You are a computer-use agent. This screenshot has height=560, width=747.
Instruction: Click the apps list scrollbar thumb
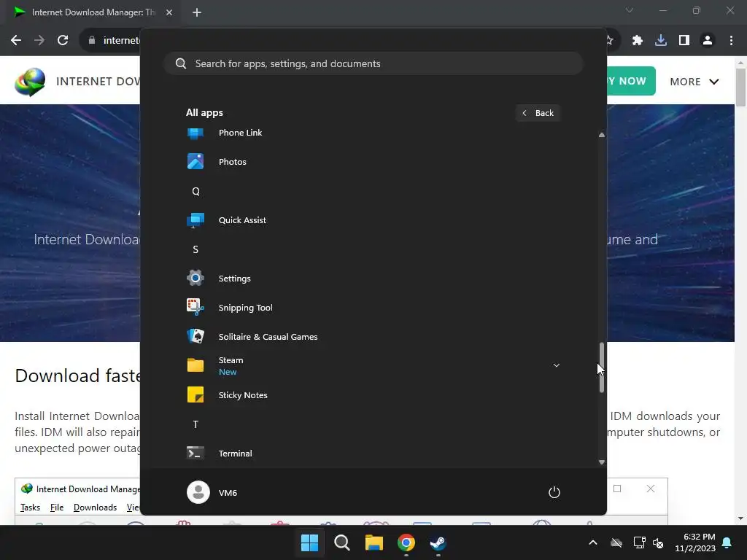(602, 367)
